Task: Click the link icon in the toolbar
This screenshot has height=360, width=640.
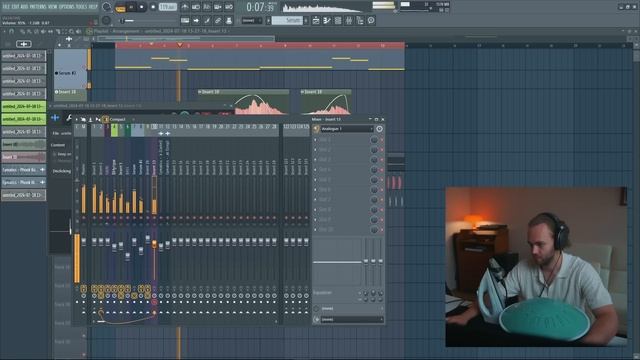Action: [218, 20]
